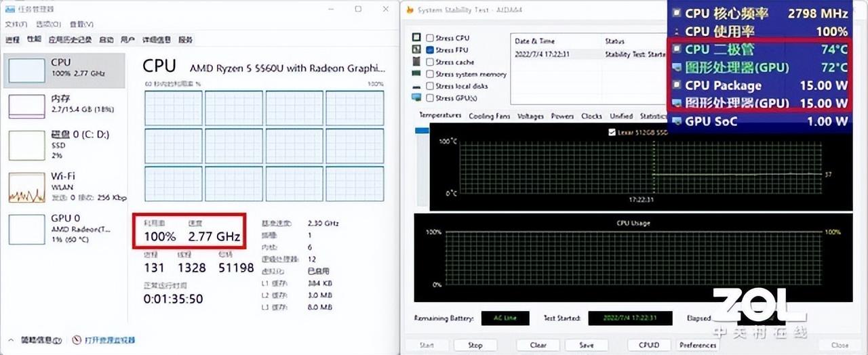This screenshot has width=868, height=355.
Task: Open 文件 menu in Task Manager
Action: click(16, 24)
